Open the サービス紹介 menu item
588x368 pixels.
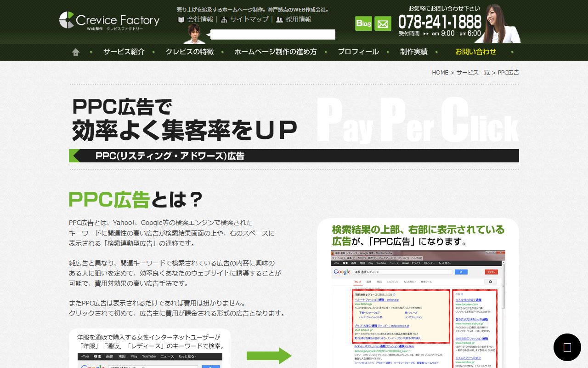pos(124,52)
